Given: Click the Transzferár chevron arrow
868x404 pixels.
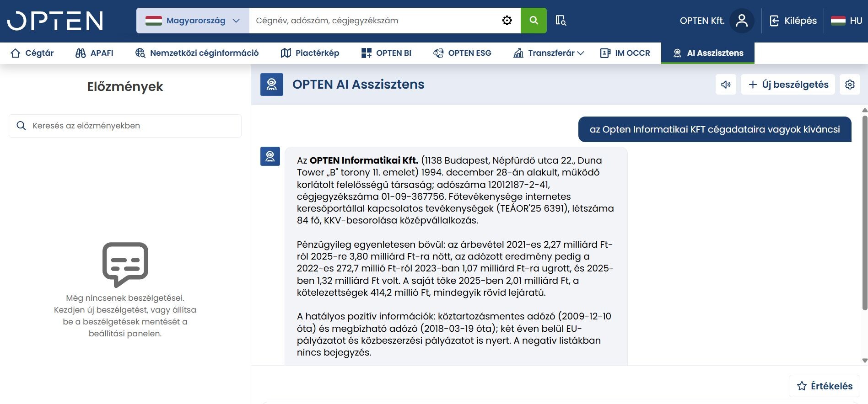Looking at the screenshot, I should tap(581, 53).
